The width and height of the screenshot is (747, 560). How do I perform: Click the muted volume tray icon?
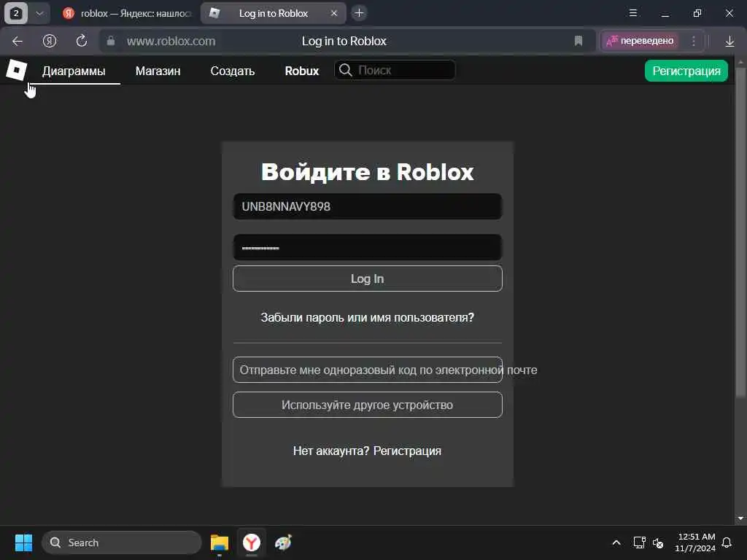point(658,542)
